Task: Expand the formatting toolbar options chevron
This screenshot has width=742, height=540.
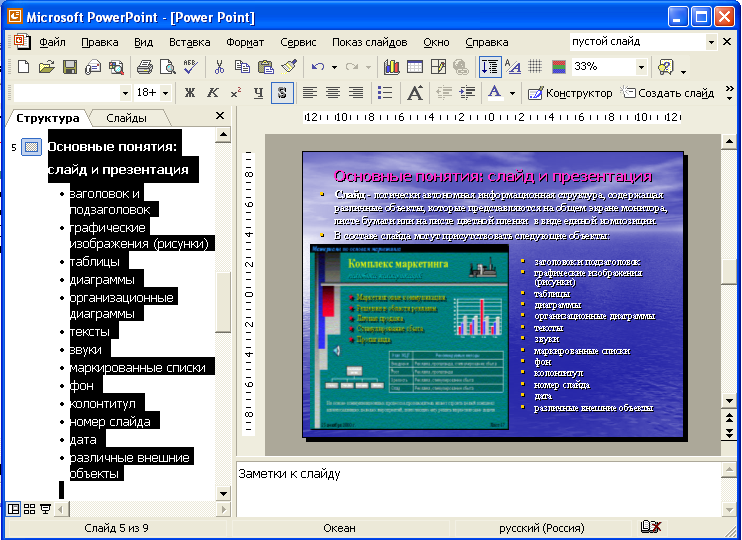Action: tap(729, 93)
